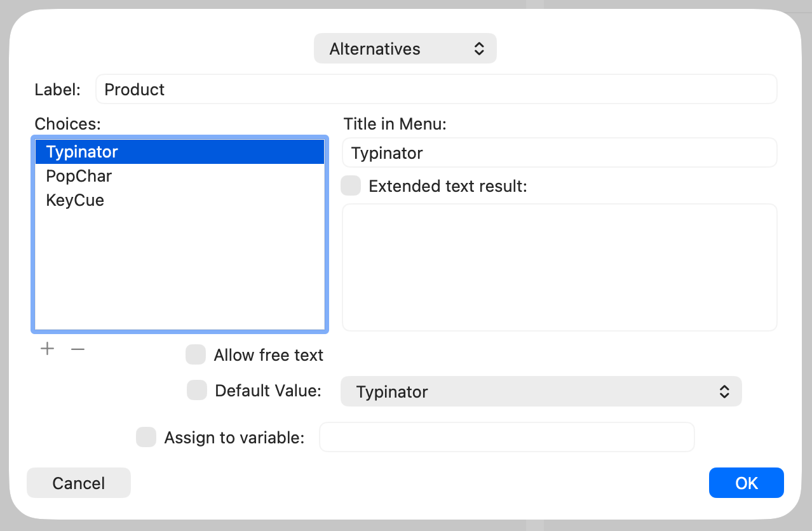Confirm with the OK button
This screenshot has height=531, width=812.
[746, 483]
